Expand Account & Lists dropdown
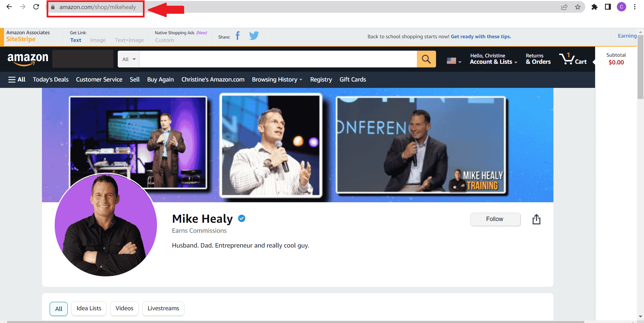The height and width of the screenshot is (323, 644). (x=493, y=59)
